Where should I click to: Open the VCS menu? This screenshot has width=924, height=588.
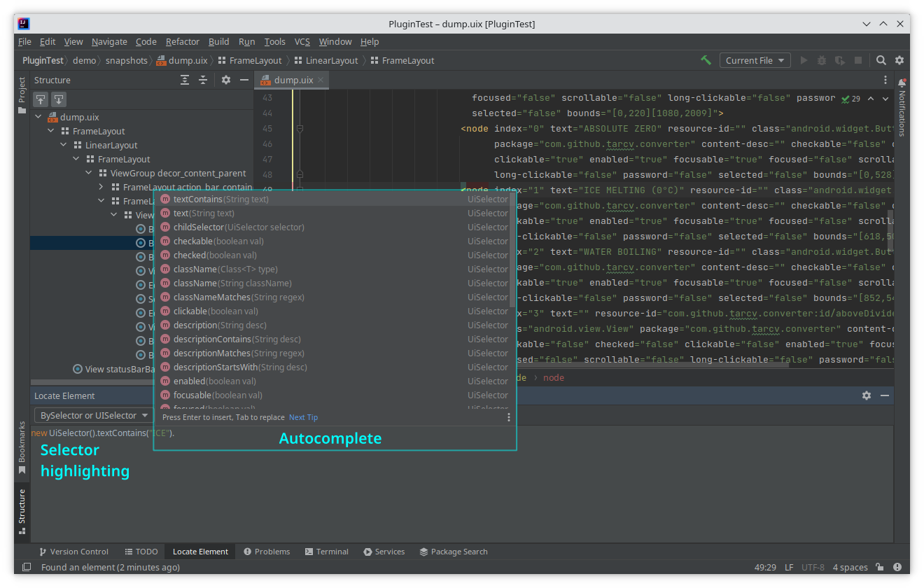pos(302,41)
